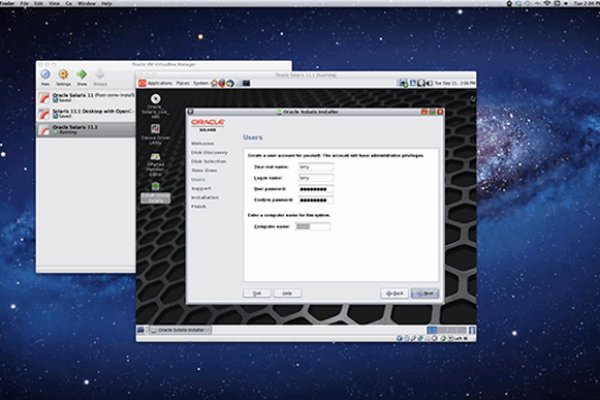Click the green Show arrow icon

click(82, 75)
